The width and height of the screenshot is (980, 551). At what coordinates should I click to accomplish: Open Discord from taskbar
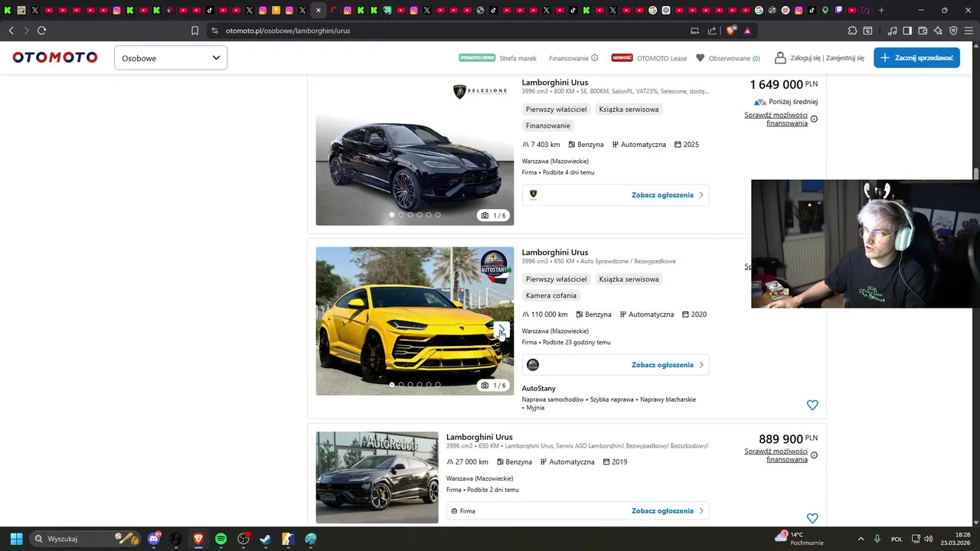(x=154, y=539)
